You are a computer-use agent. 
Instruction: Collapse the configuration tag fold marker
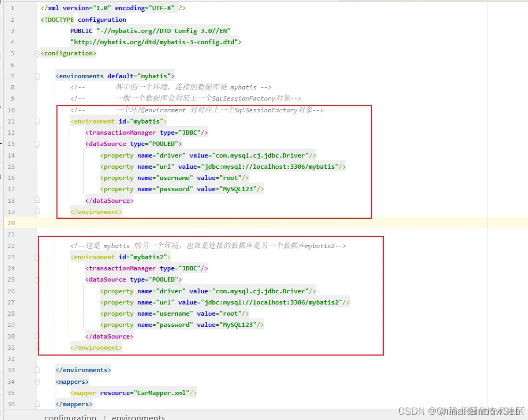click(x=37, y=54)
